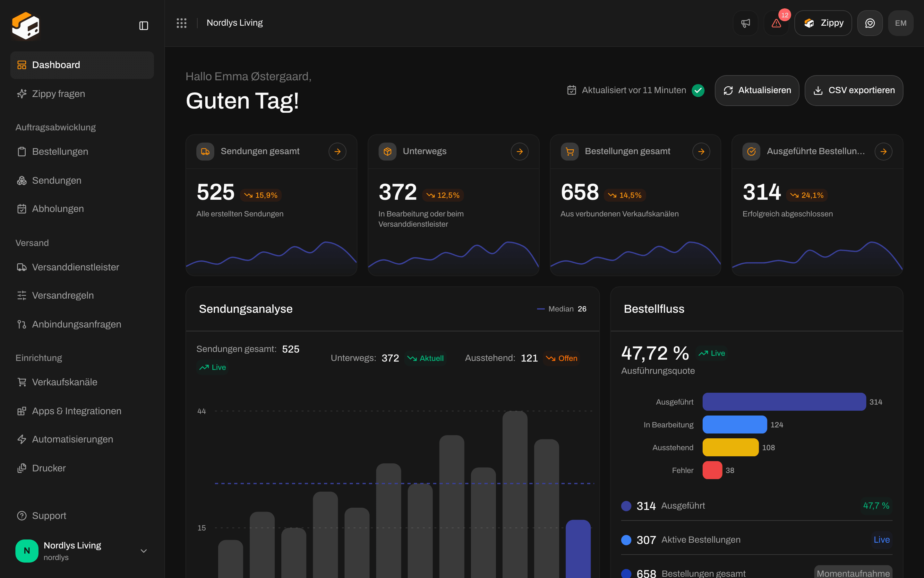Click the box icon on Unterwegs card
Image resolution: width=924 pixels, height=578 pixels.
(388, 151)
